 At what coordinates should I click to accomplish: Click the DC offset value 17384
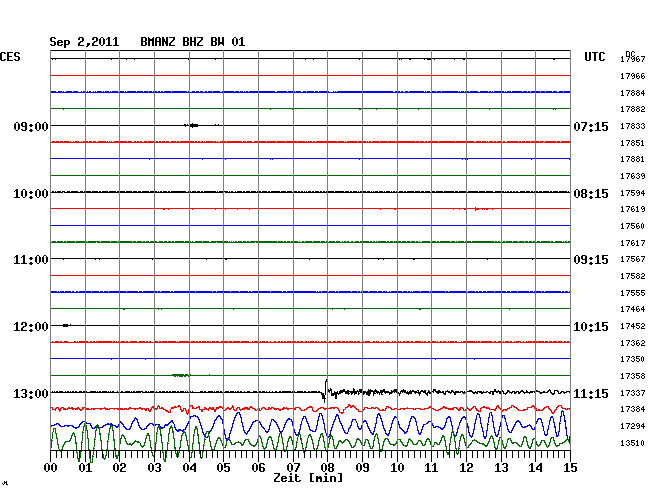click(x=633, y=409)
